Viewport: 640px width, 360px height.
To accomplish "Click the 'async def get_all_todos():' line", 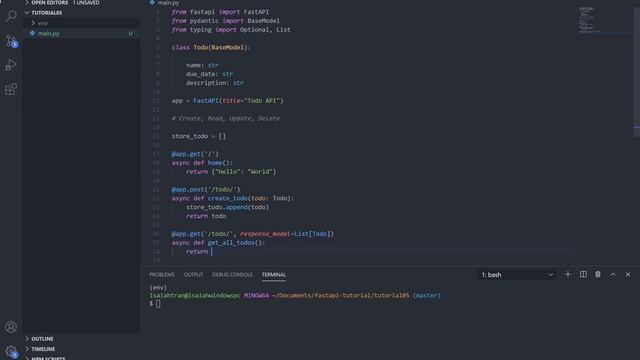I will pyautogui.click(x=218, y=243).
